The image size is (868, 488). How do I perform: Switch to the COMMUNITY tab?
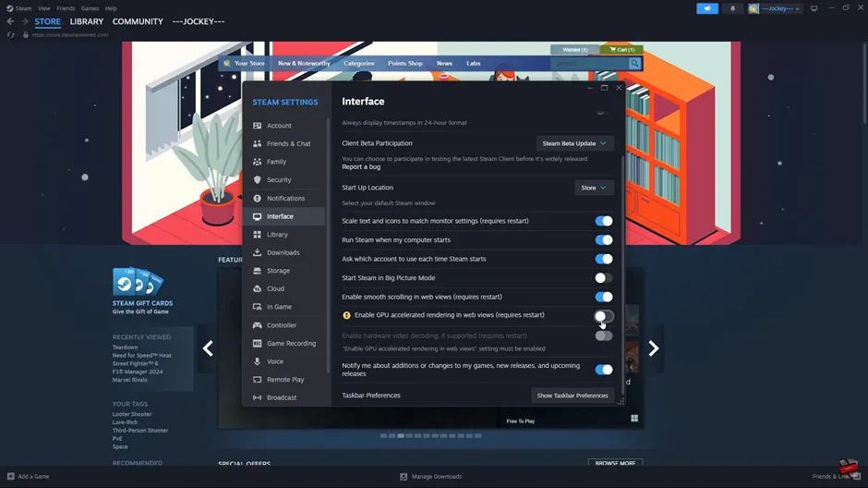tap(138, 21)
